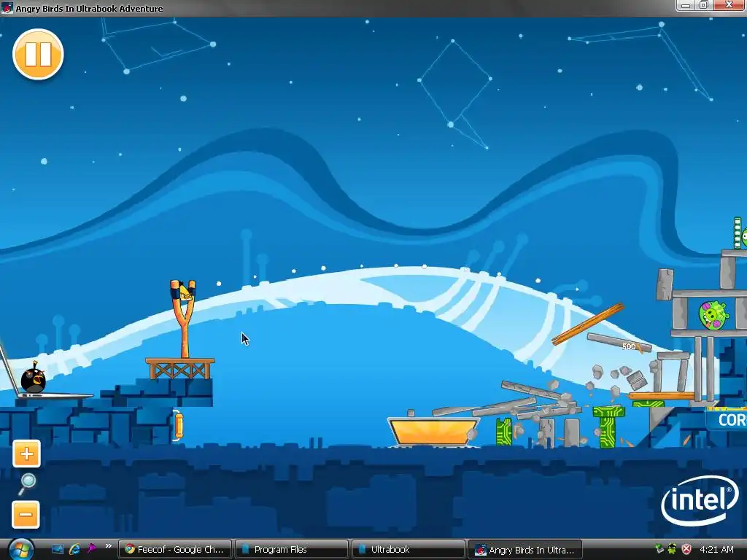Switch to Feecof - Google Chrome taskbar button
The image size is (747, 560).
tap(174, 550)
